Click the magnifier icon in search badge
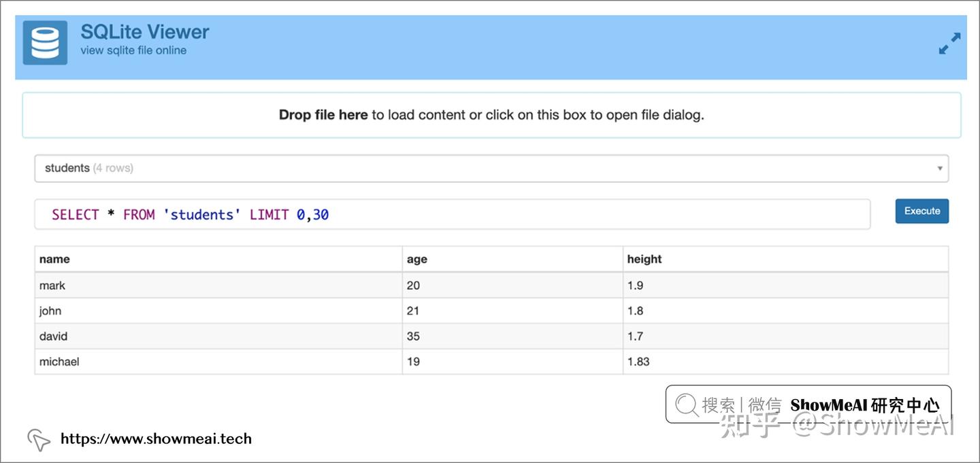980x463 pixels. tap(687, 405)
